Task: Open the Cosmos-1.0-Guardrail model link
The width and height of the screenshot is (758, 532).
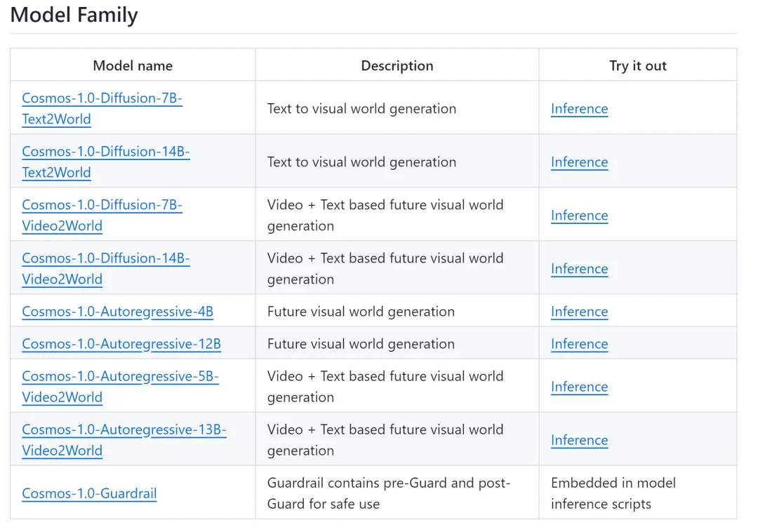Action: tap(89, 493)
